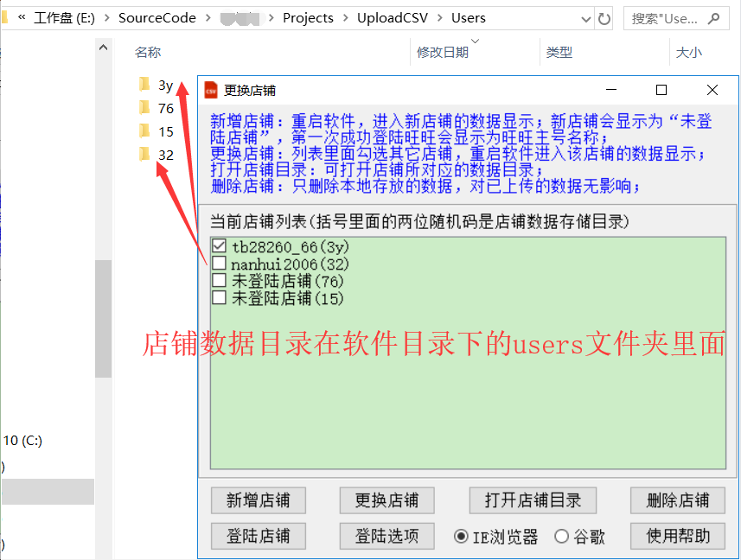The image size is (741, 560).
Task: Click the refresh button in address bar
Action: pyautogui.click(x=605, y=17)
